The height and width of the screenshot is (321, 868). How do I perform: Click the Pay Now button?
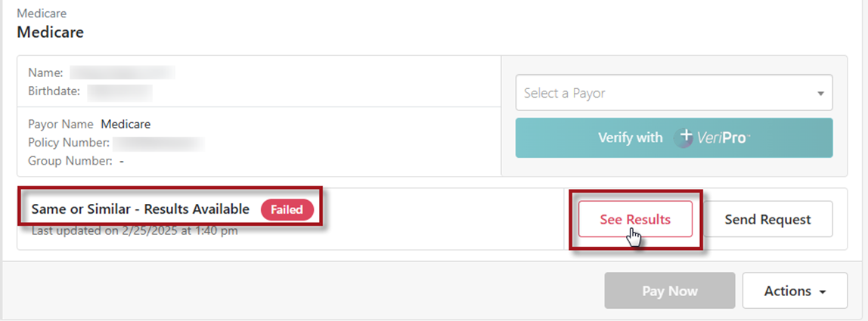pos(669,291)
